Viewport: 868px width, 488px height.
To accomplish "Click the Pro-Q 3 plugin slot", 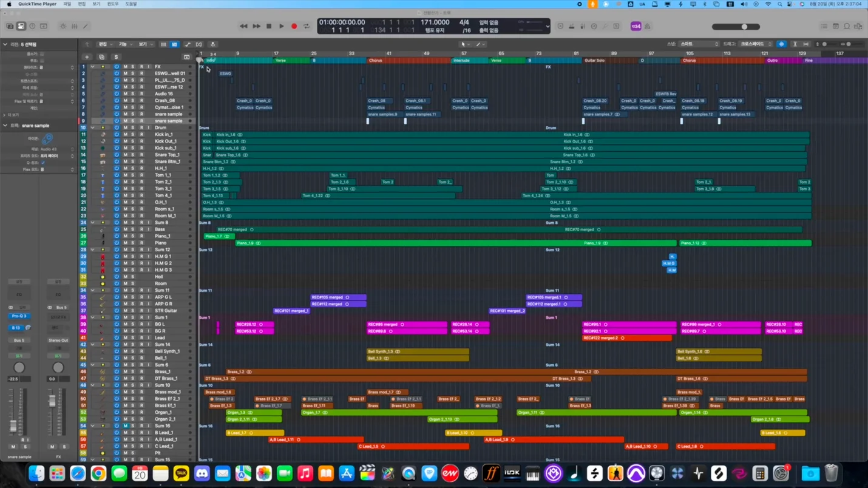I will [19, 316].
